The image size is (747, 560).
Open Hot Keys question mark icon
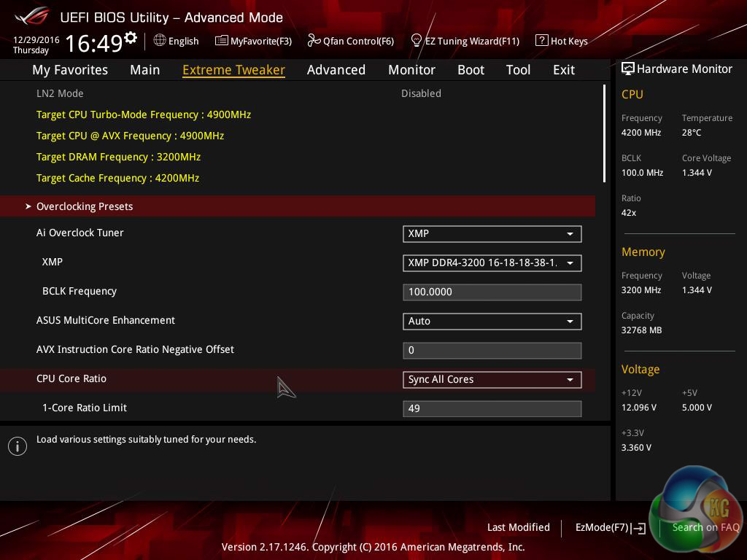[541, 41]
